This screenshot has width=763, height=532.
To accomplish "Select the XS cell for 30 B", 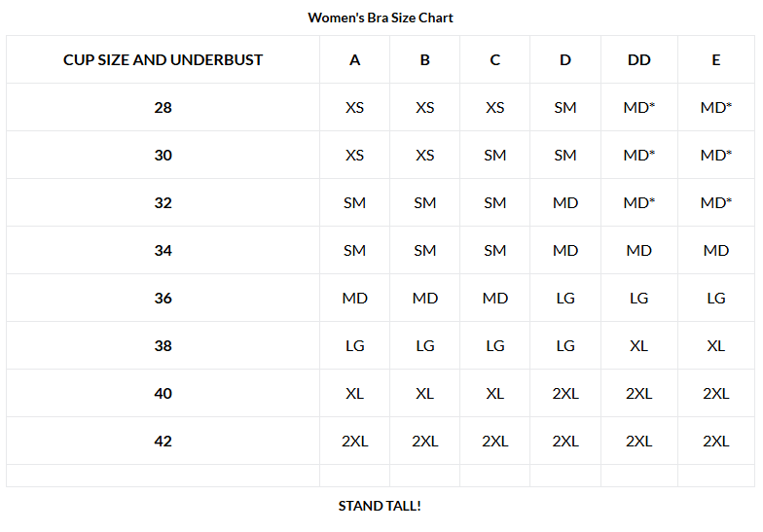I will [x=424, y=155].
